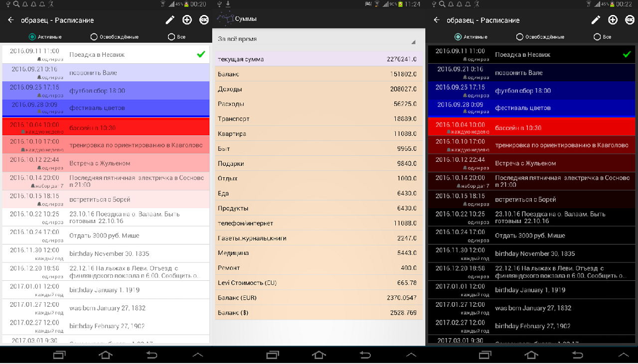
Task: Tap the Back navigation icon under the left light screen
Action: coord(152,355)
